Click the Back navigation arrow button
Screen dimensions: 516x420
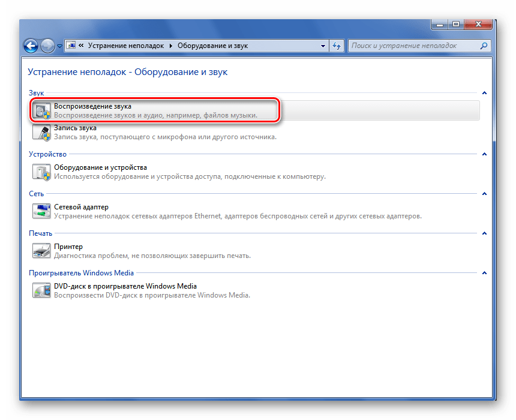coord(31,46)
